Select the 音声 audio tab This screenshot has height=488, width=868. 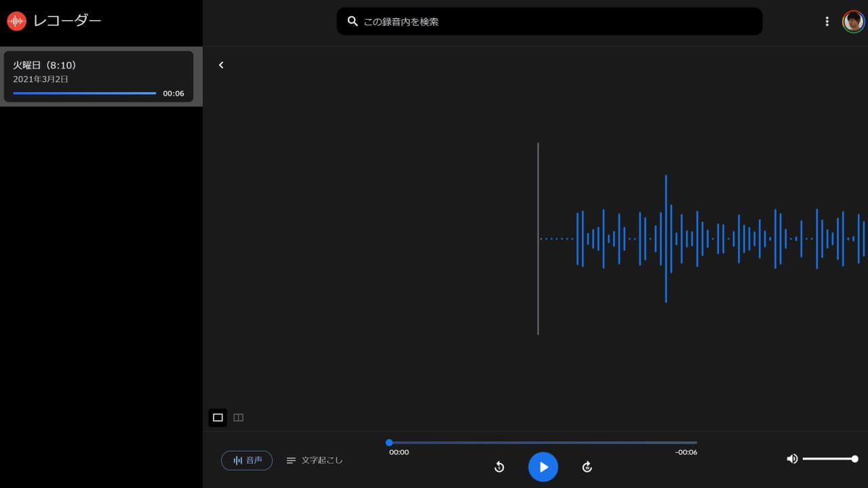[x=247, y=460]
